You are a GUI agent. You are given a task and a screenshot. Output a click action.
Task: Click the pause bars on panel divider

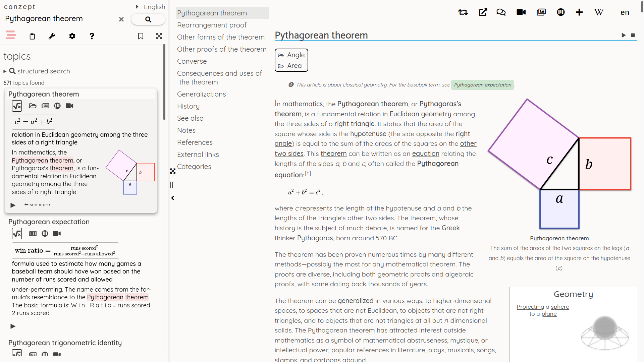(x=172, y=185)
